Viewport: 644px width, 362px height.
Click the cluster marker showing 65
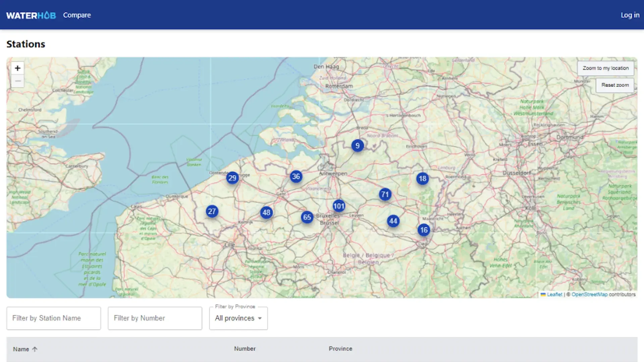pyautogui.click(x=307, y=217)
